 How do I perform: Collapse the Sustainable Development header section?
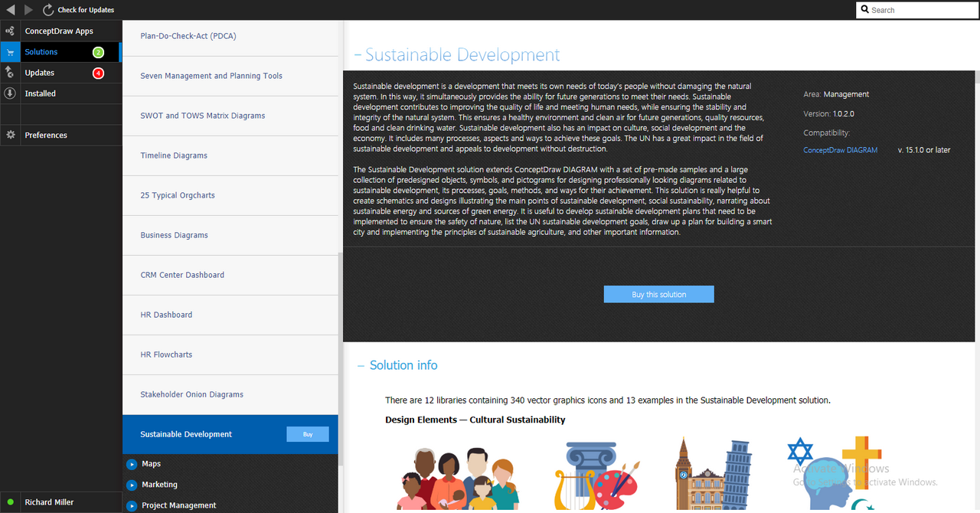tap(358, 56)
